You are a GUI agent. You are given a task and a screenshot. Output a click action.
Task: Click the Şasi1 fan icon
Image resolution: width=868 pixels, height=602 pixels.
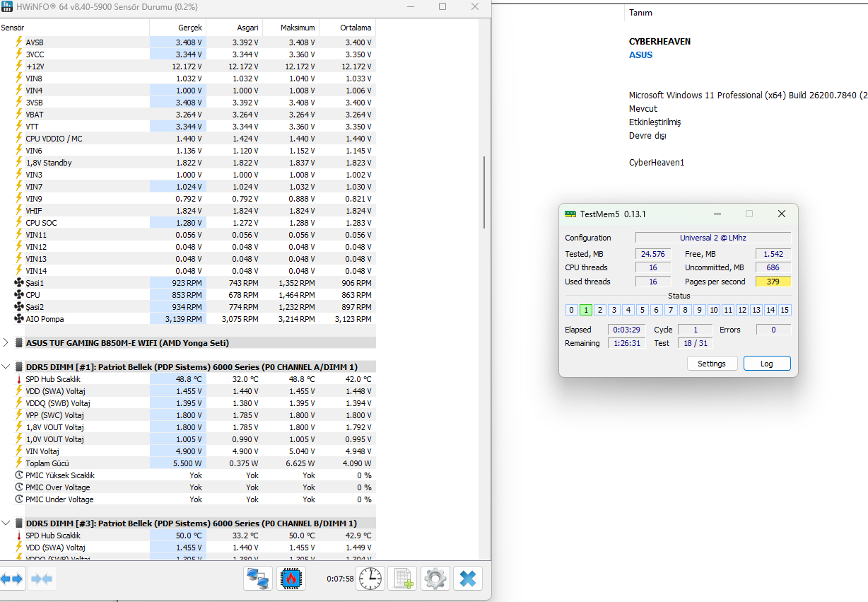pyautogui.click(x=19, y=283)
